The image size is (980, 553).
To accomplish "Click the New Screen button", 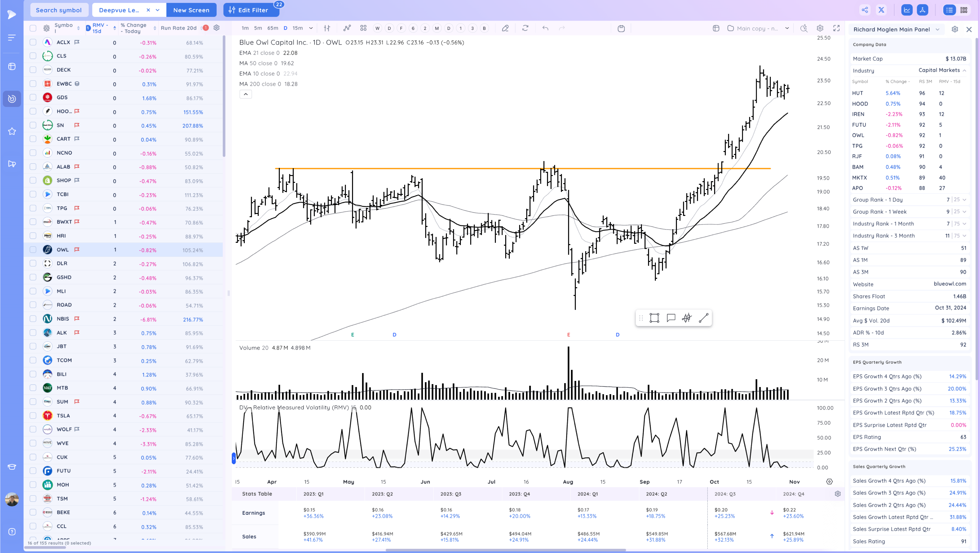I will [191, 10].
